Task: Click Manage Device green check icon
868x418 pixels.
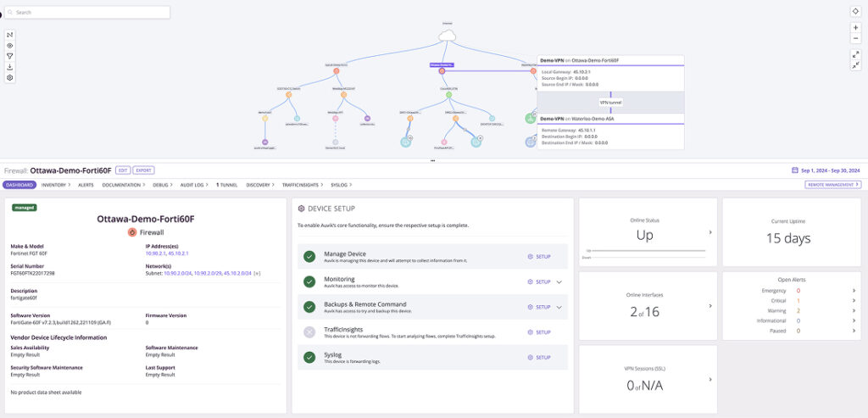Action: (309, 256)
